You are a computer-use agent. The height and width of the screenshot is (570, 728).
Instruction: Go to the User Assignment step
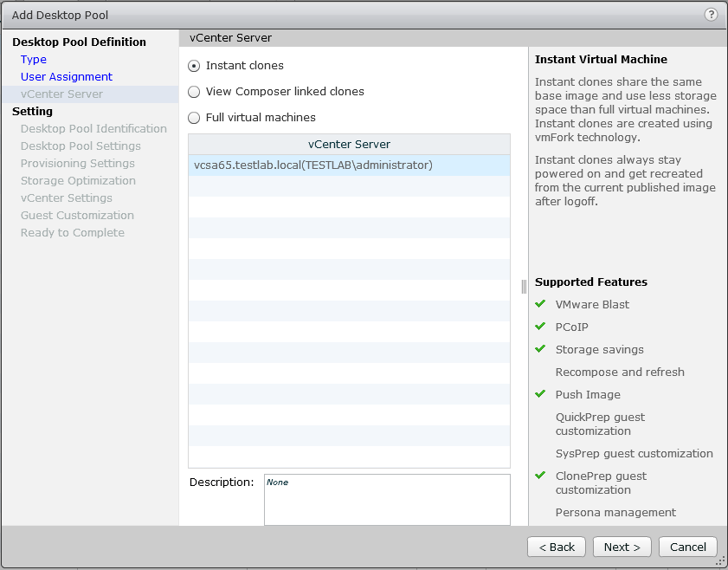coord(67,77)
